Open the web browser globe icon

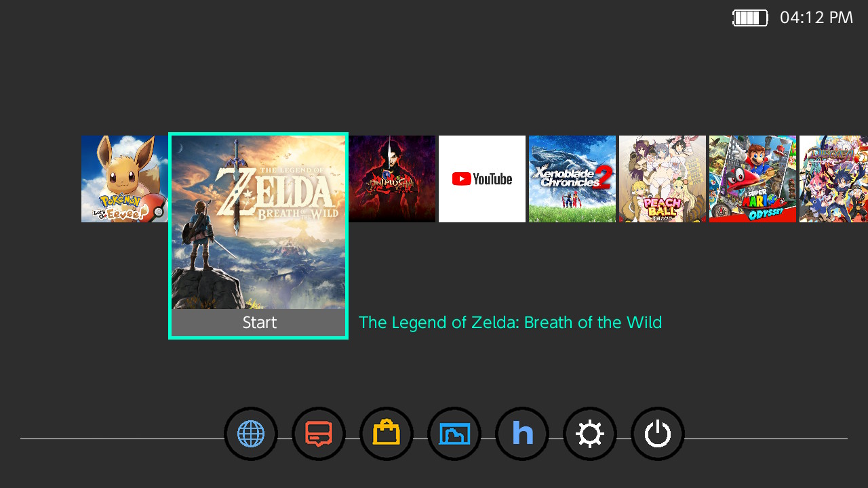click(251, 434)
